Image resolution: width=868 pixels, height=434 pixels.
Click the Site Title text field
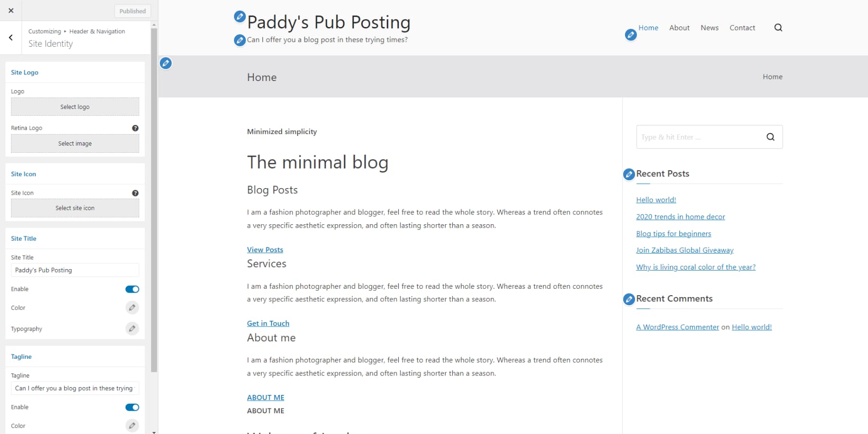point(75,270)
